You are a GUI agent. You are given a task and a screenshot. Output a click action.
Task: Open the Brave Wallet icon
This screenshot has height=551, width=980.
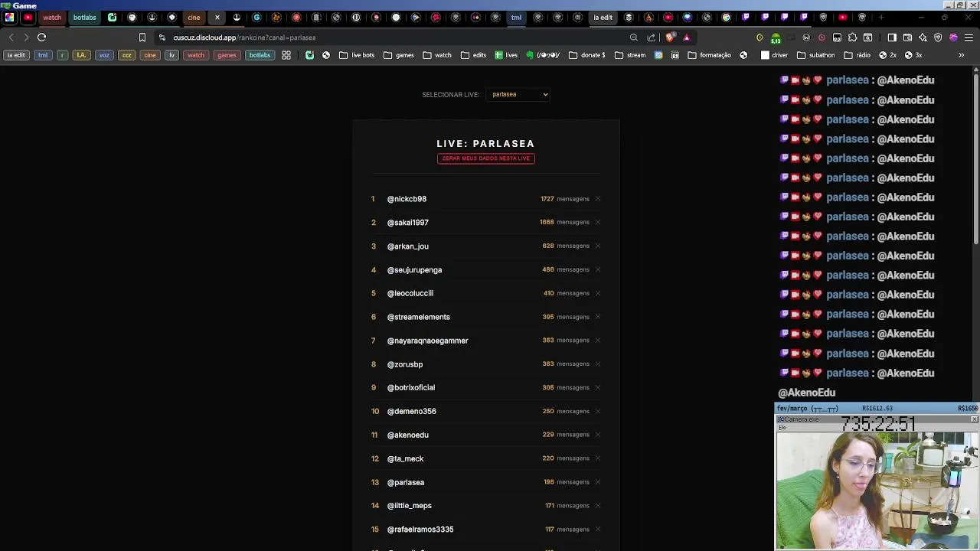[907, 37]
